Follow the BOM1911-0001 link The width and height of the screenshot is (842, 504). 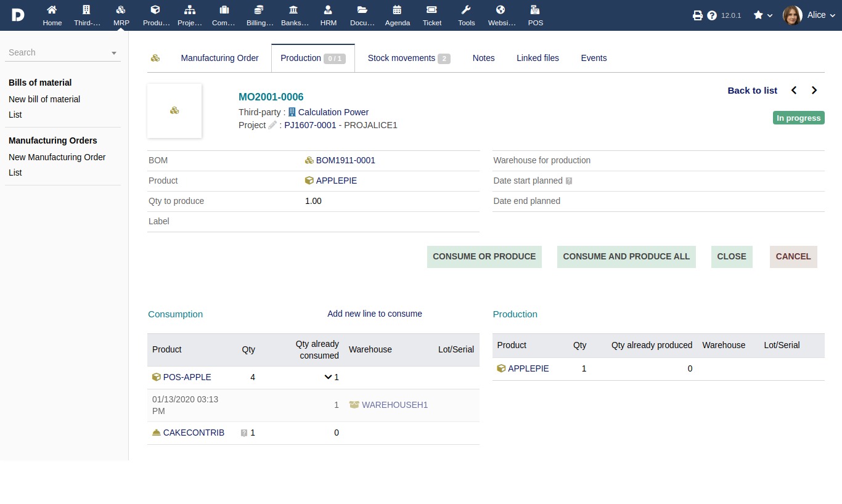pos(345,160)
